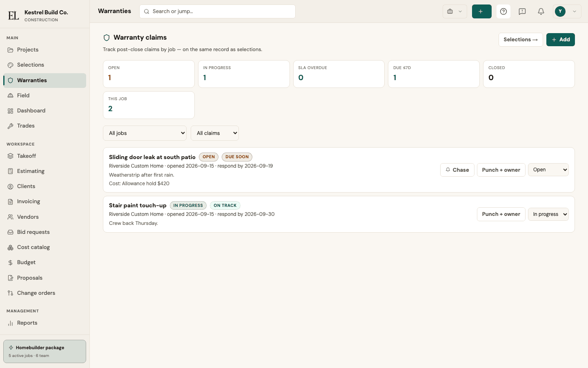
Task: Click the shield icon beside Warranty claims
Action: click(107, 38)
